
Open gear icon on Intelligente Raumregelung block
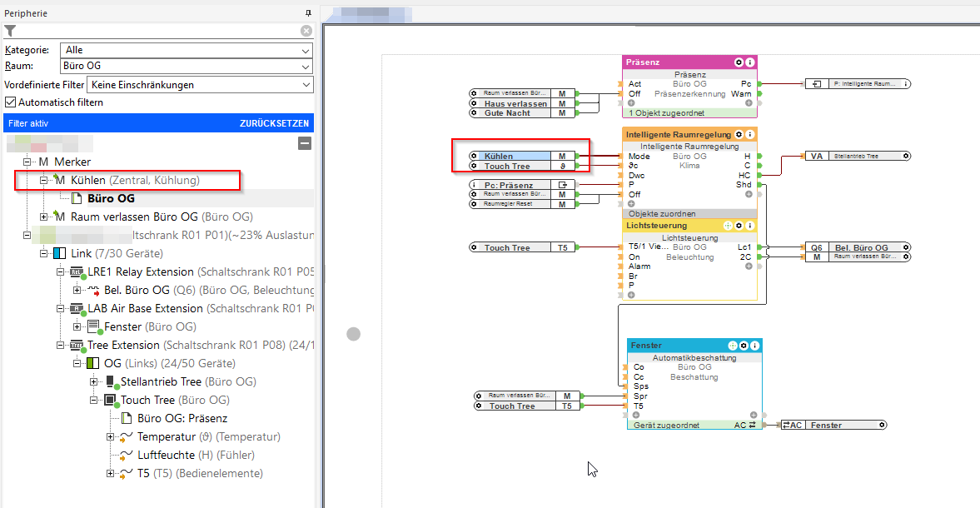(739, 134)
